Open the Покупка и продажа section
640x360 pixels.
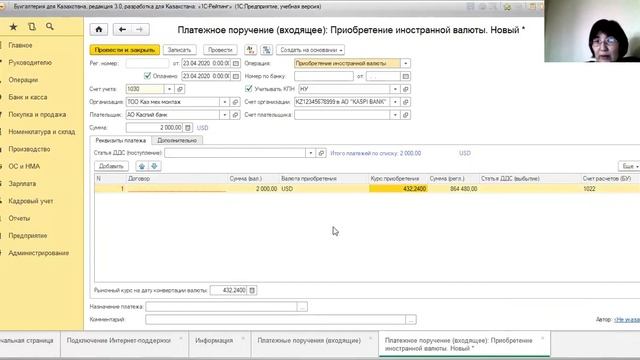(x=37, y=115)
